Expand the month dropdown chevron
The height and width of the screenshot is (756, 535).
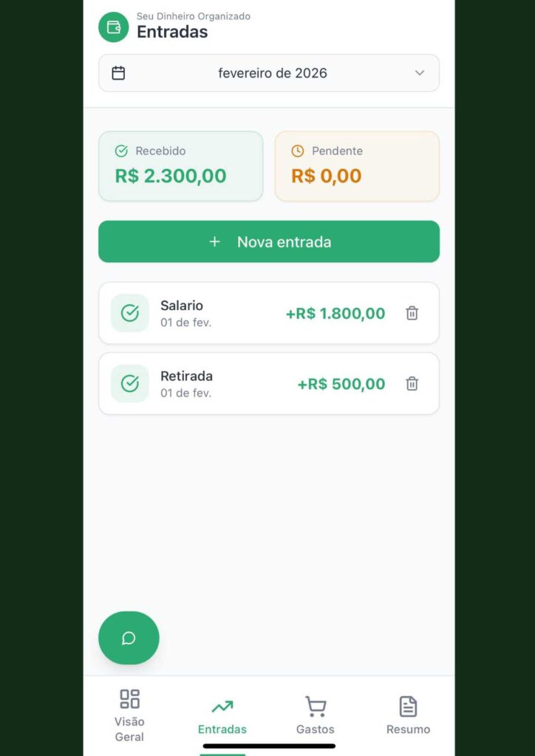(420, 73)
